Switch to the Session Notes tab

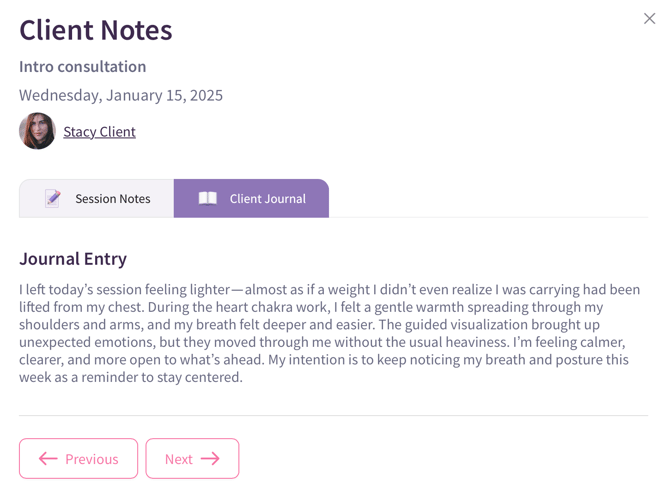pyautogui.click(x=97, y=198)
